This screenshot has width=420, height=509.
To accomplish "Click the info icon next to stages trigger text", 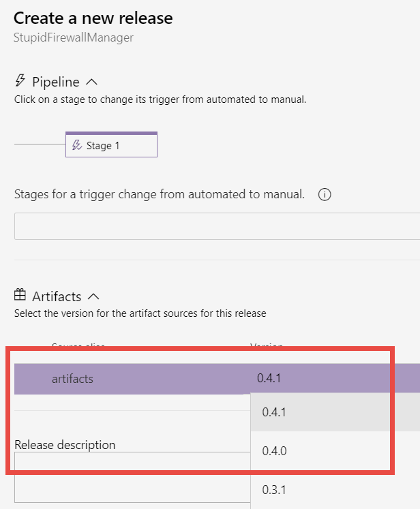I will 325,194.
